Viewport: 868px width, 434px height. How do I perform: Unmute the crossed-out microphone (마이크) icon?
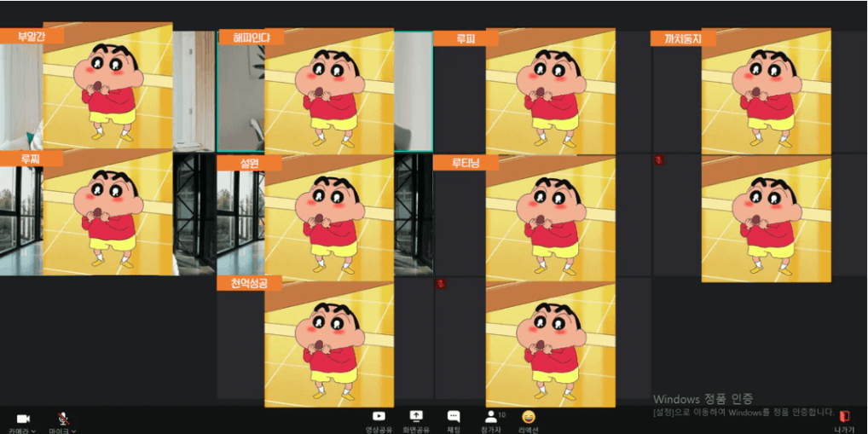(x=64, y=419)
